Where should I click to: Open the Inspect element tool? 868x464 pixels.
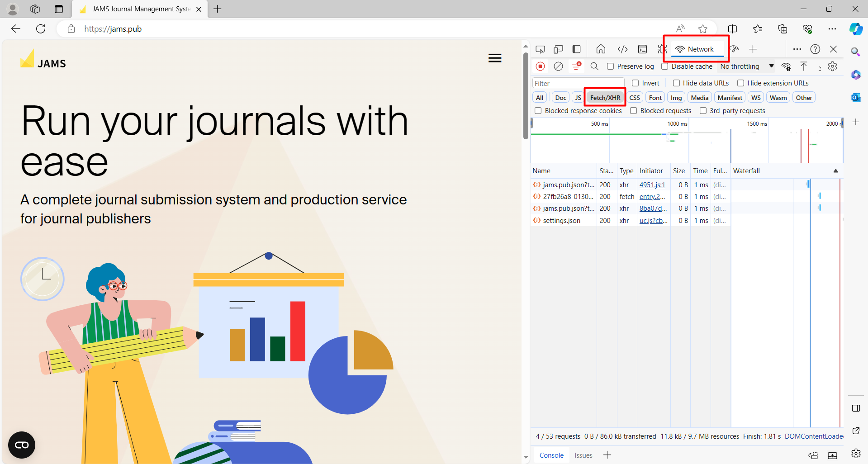540,49
